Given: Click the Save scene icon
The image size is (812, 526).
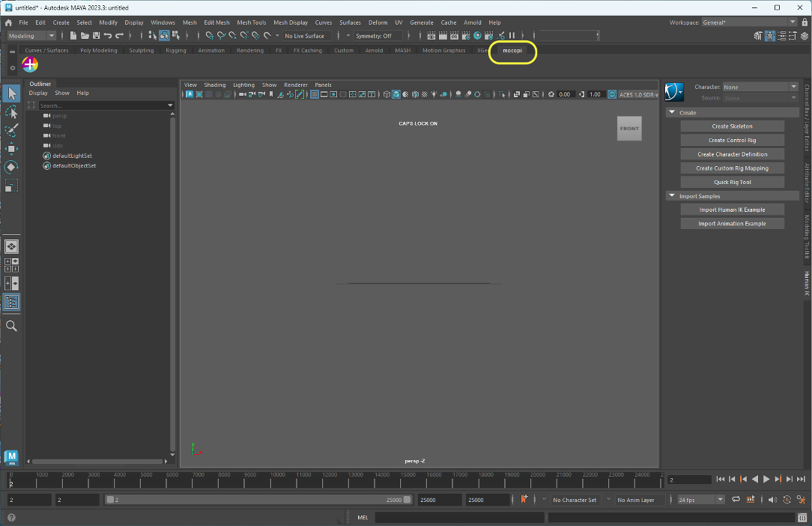Looking at the screenshot, I should [96, 36].
